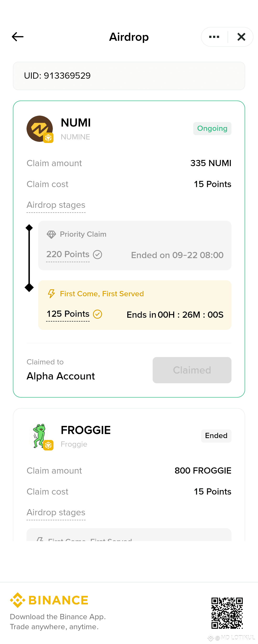This screenshot has width=258, height=644.
Task: Close the Airdrop mini program
Action: pos(241,37)
